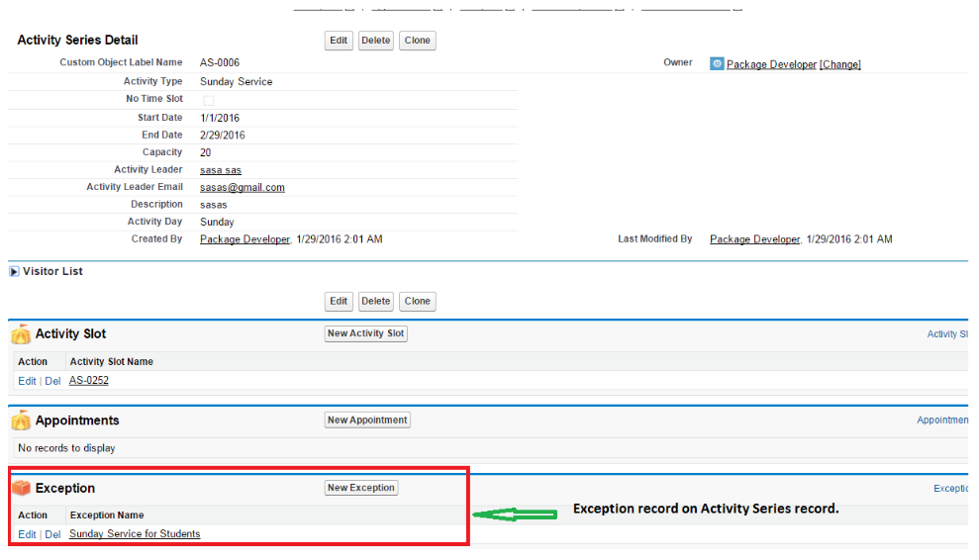Screen dimensions: 979x560
Task: Open the sasa sas Activity Leader link
Action: tap(220, 170)
